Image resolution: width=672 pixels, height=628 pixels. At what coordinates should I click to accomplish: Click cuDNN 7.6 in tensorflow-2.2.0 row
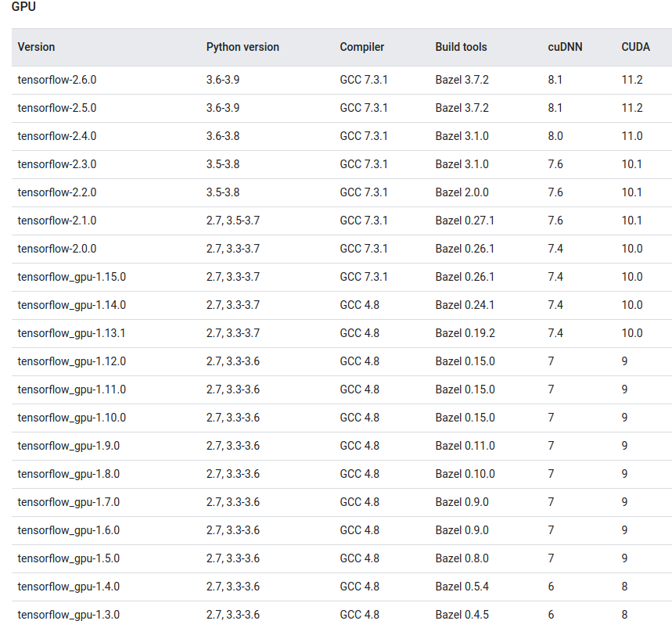[x=555, y=192]
